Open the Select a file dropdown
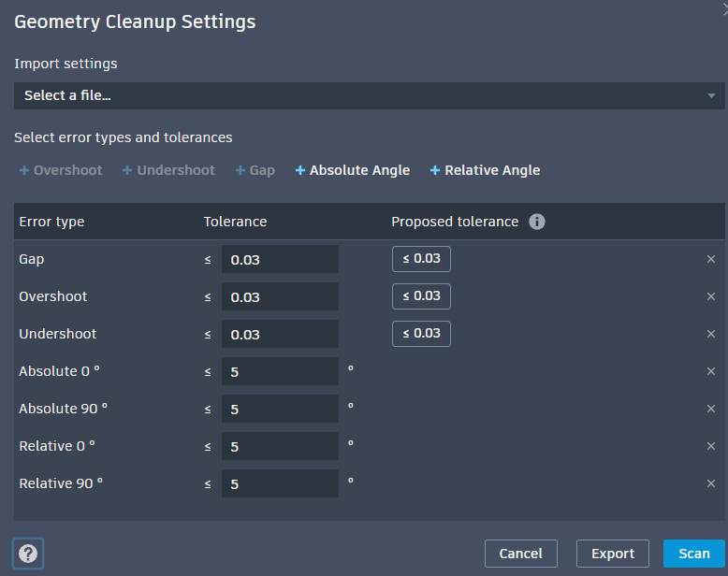Screen dimensions: 728x576 tap(369, 96)
